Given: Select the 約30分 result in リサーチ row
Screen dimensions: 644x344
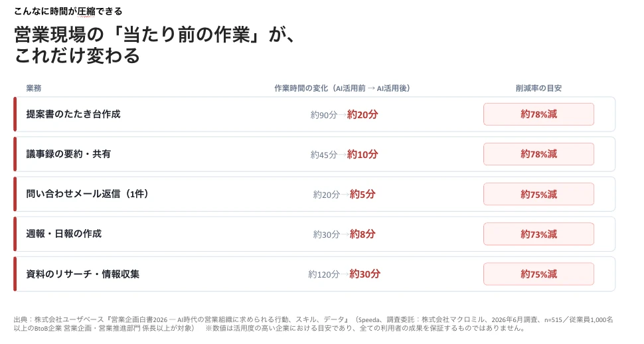Looking at the screenshot, I should [x=364, y=274].
